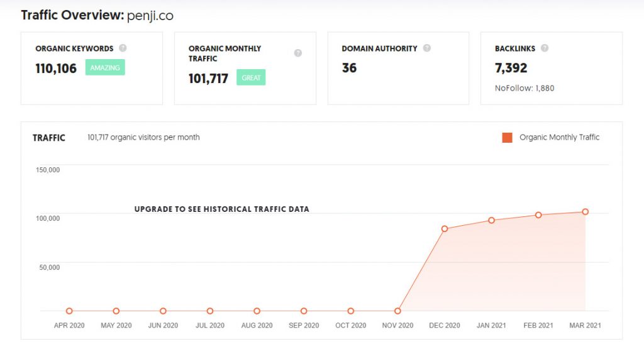The width and height of the screenshot is (644, 349).
Task: Select the JAN 2021 data point
Action: 491,221
